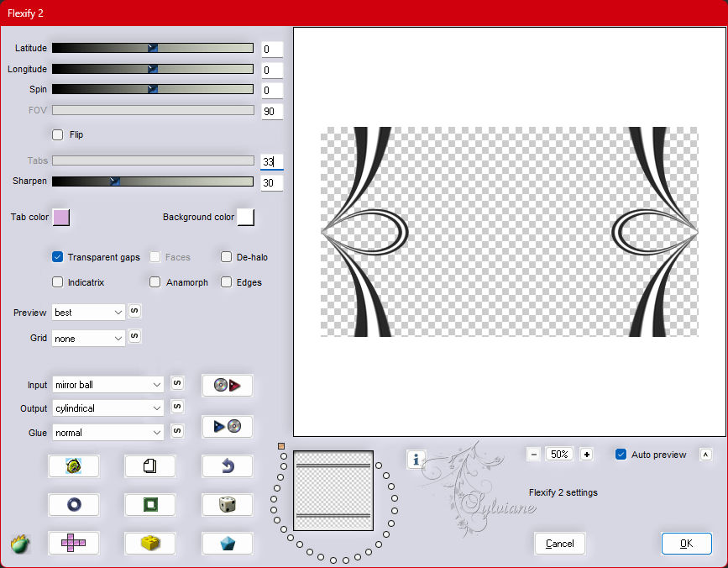The height and width of the screenshot is (568, 728).
Task: Click the small source image thumbnail
Action: tap(333, 491)
